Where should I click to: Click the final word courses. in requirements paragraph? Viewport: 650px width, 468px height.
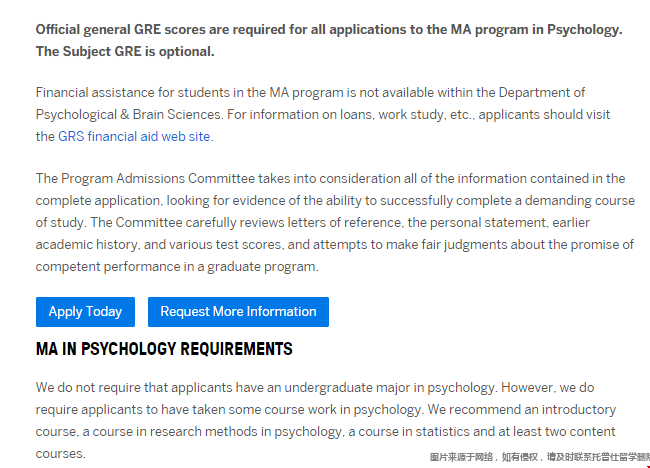click(61, 454)
